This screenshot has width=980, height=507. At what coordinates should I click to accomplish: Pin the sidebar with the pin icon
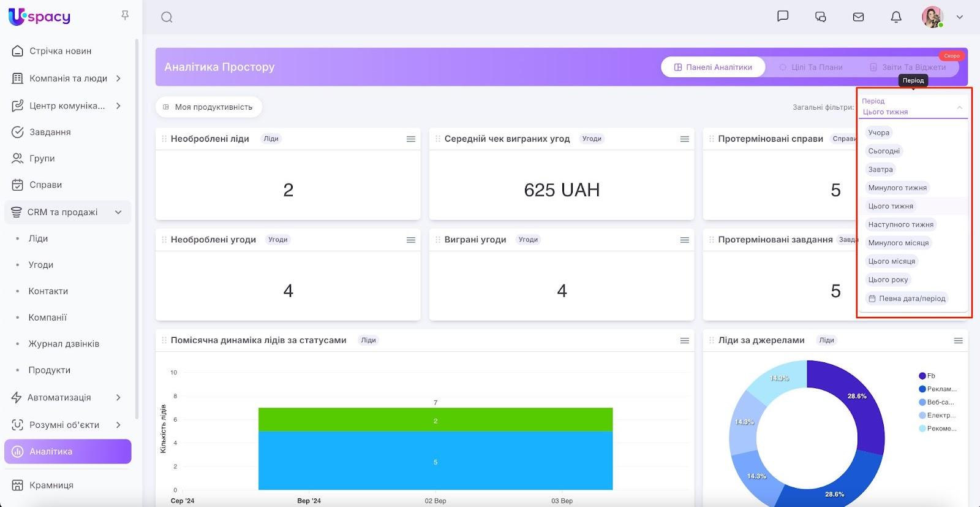pos(125,15)
